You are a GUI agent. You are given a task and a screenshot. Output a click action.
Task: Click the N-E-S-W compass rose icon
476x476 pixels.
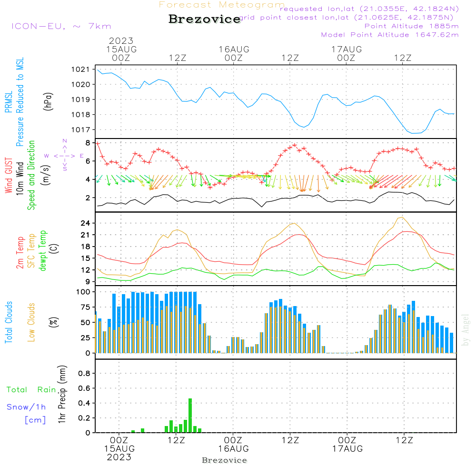click(x=64, y=156)
